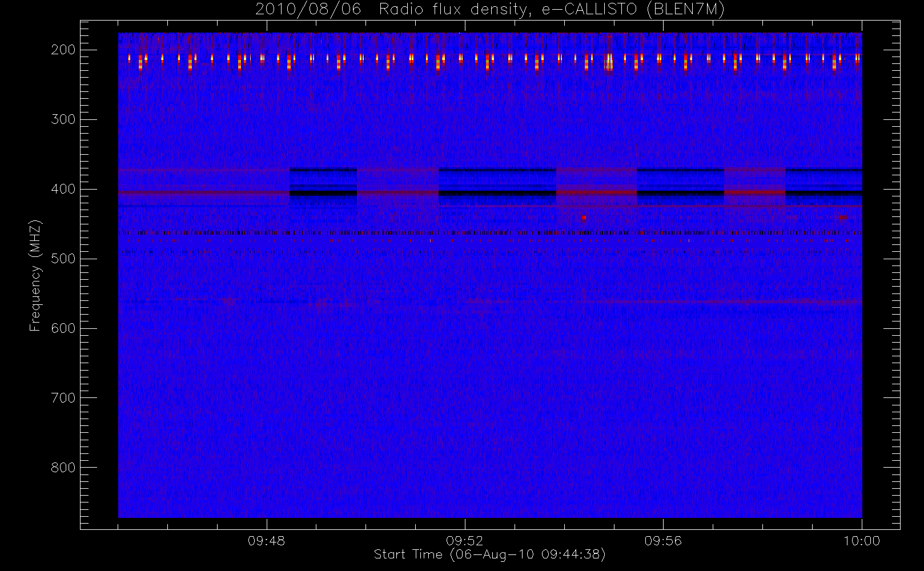Click the 09:56 time tick label
Image resolution: width=924 pixels, height=571 pixels.
coord(663,541)
